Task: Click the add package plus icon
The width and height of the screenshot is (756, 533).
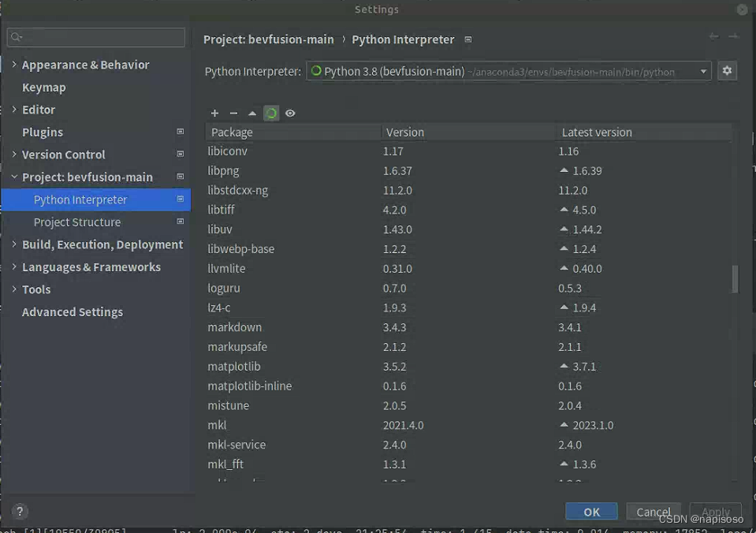Action: (x=214, y=114)
